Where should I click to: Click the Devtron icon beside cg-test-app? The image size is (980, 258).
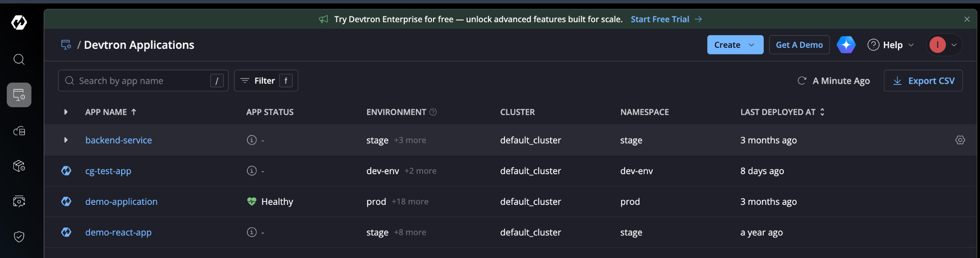(66, 171)
